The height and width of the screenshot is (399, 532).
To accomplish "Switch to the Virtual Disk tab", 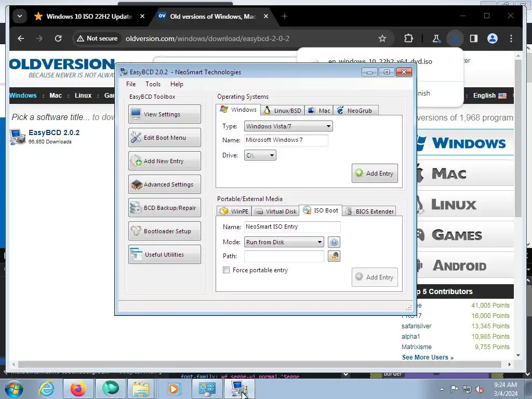I will [275, 211].
